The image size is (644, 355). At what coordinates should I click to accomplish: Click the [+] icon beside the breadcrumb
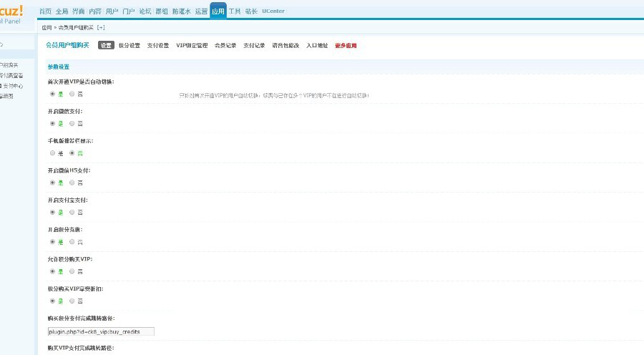point(101,27)
